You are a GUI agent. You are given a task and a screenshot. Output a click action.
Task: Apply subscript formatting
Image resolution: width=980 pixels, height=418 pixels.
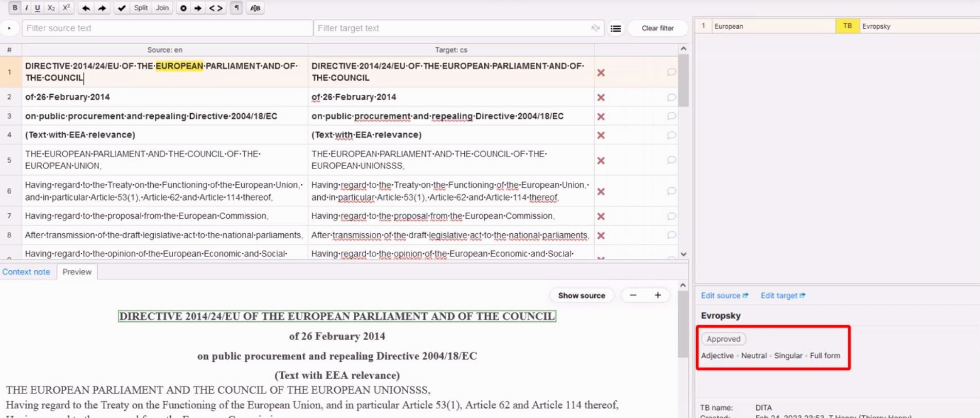51,8
